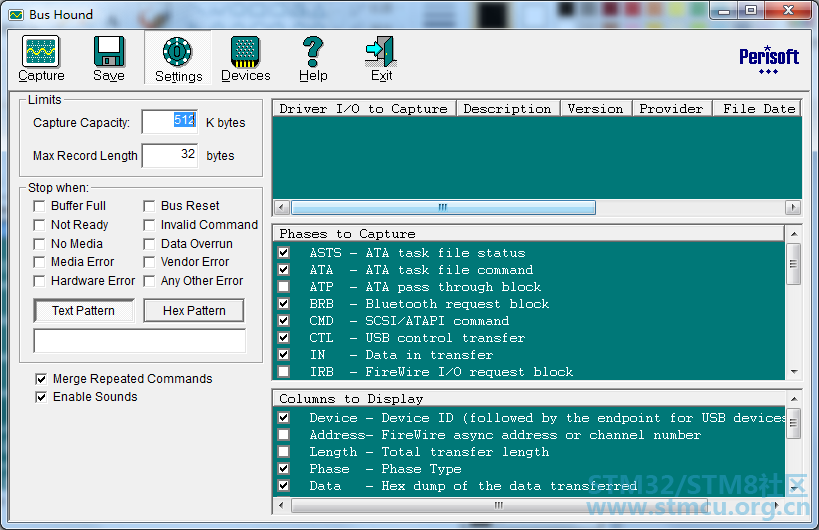The width and height of the screenshot is (819, 530).
Task: Click Columns list scroll left arrow
Action: click(x=282, y=505)
